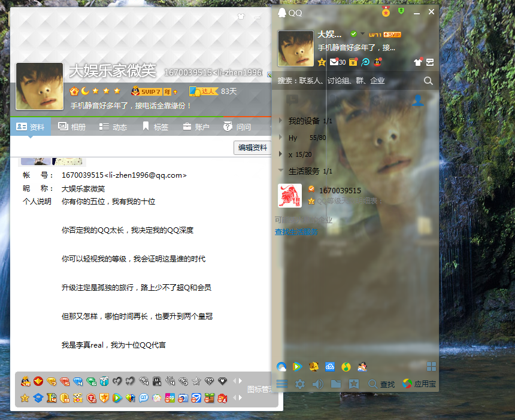Open QZone via the yellow star icon

(x=322, y=62)
